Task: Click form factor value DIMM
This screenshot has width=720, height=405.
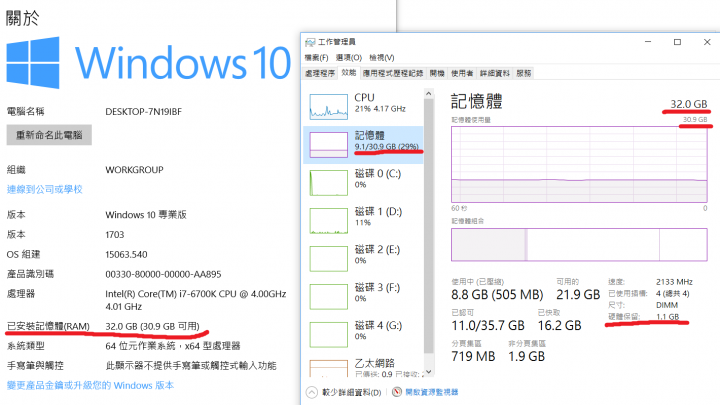Action: 667,305
